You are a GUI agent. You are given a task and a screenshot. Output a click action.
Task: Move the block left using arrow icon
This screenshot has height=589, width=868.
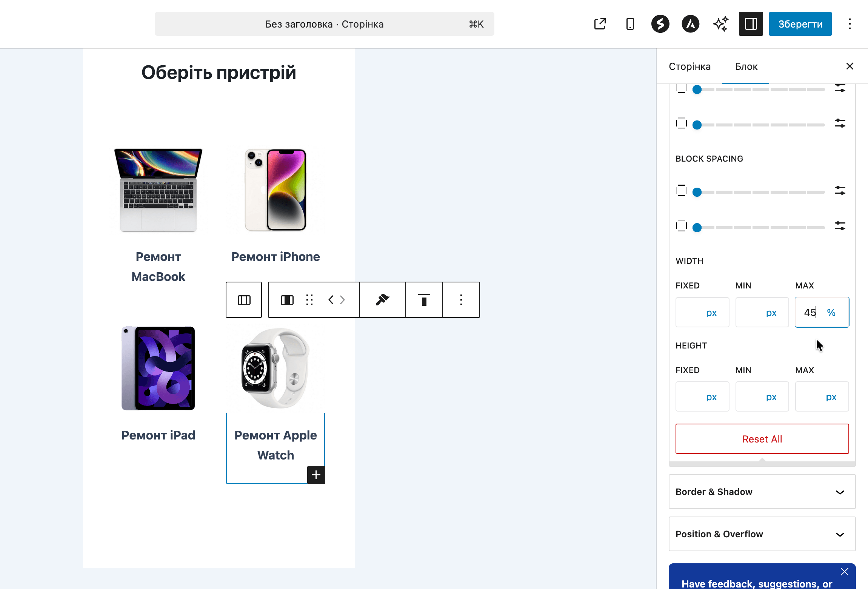pos(331,299)
